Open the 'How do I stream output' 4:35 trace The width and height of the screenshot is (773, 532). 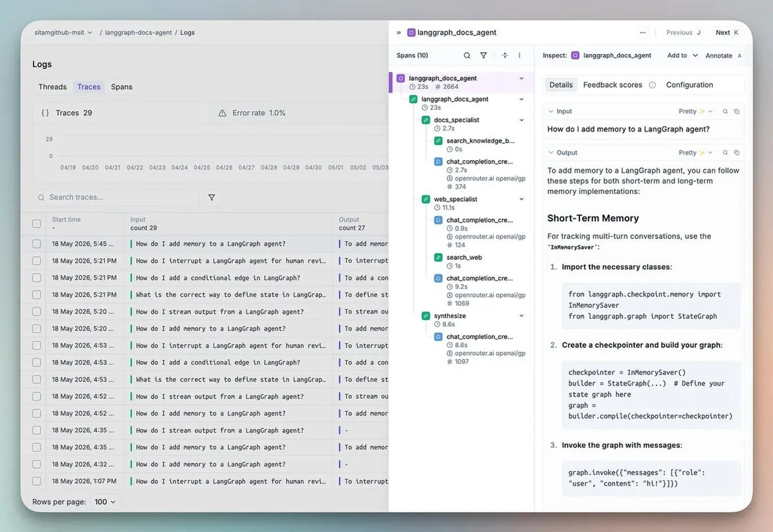(x=220, y=431)
